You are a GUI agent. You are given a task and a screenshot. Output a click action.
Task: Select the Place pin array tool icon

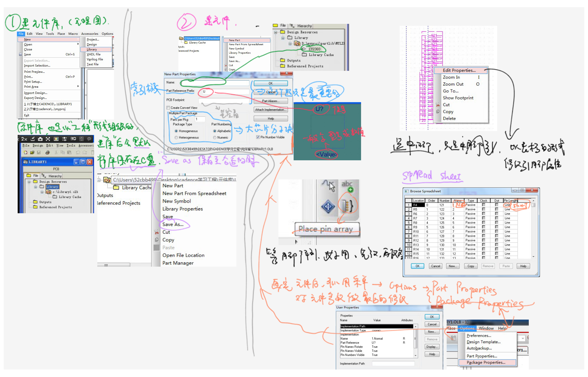347,206
